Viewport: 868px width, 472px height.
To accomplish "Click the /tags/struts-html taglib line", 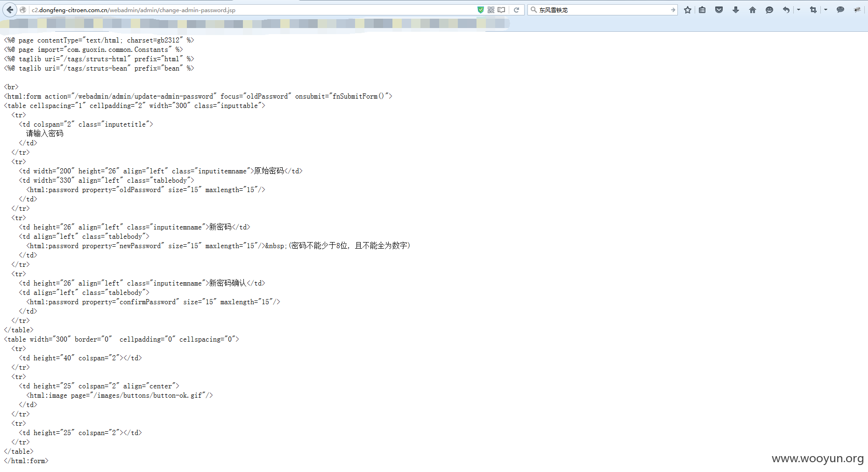I will [99, 59].
